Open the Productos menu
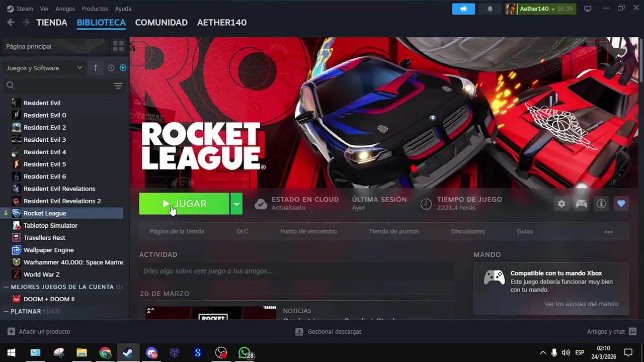The image size is (644, 362). point(95,9)
